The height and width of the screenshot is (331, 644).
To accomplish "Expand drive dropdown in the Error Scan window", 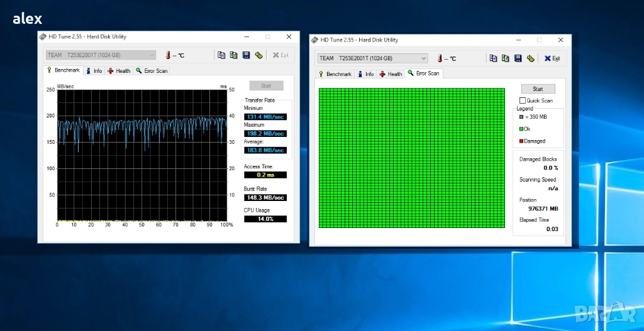I will pos(423,58).
